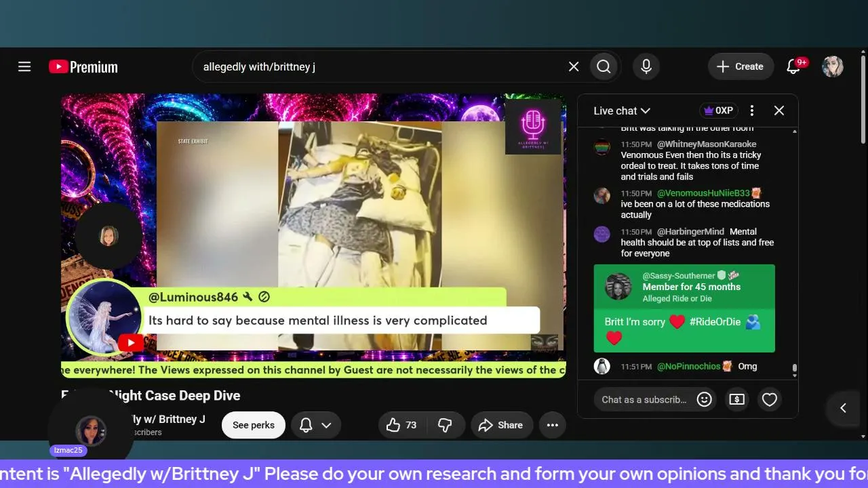This screenshot has height=488, width=868.
Task: Open @VenomousHuNiieB33's chat avatar
Action: (602, 196)
